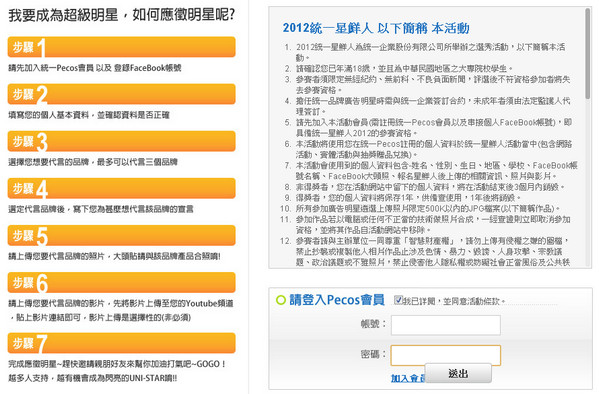The width and height of the screenshot is (599, 394).
Task: Click the text 選擇您想要代言的品牌，最多可以代言三個品牌
Action: tap(93, 162)
